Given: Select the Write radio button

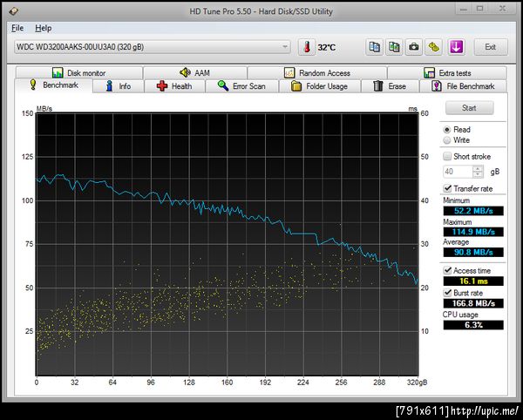Looking at the screenshot, I should pos(447,140).
